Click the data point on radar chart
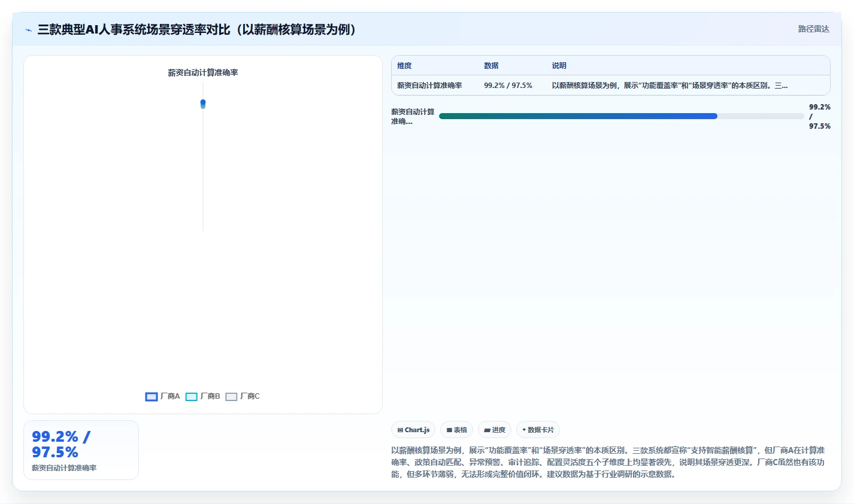This screenshot has width=854, height=504. [203, 104]
